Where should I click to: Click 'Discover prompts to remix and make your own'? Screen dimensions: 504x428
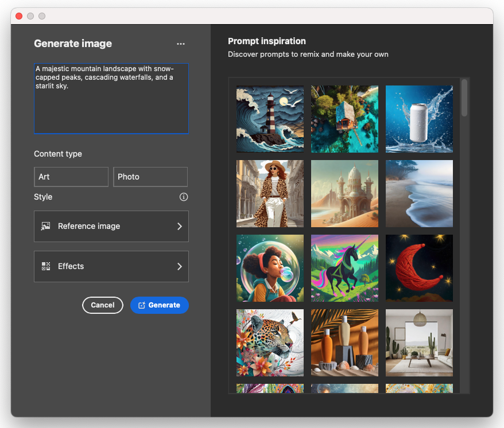point(308,55)
